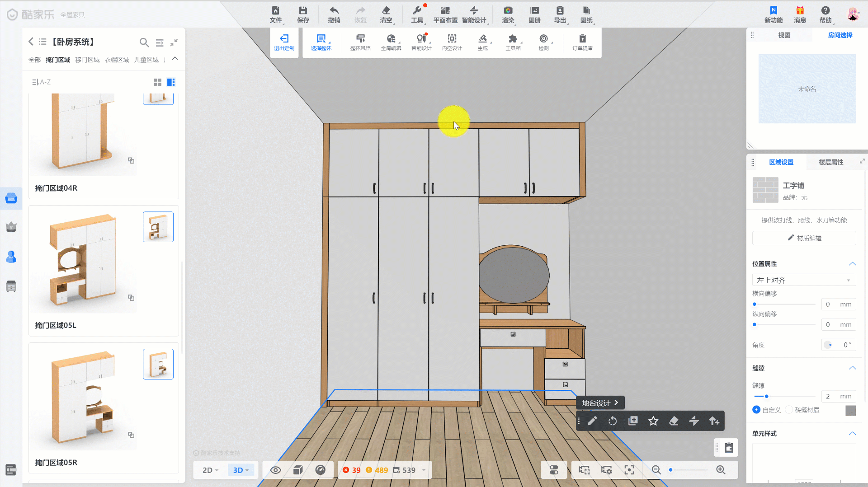Select the 砖缝材质 radio option
868x487 pixels.
(789, 410)
